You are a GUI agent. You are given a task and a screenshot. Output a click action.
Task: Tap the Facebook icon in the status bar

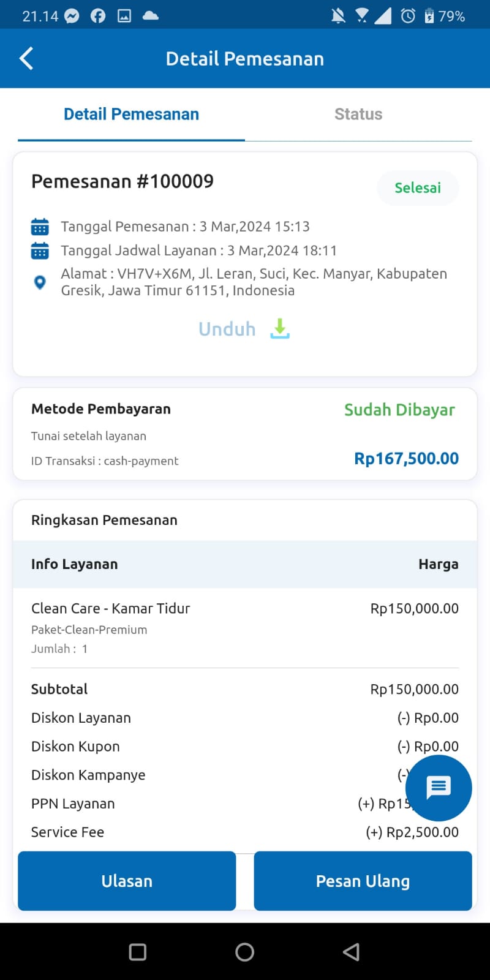(98, 15)
